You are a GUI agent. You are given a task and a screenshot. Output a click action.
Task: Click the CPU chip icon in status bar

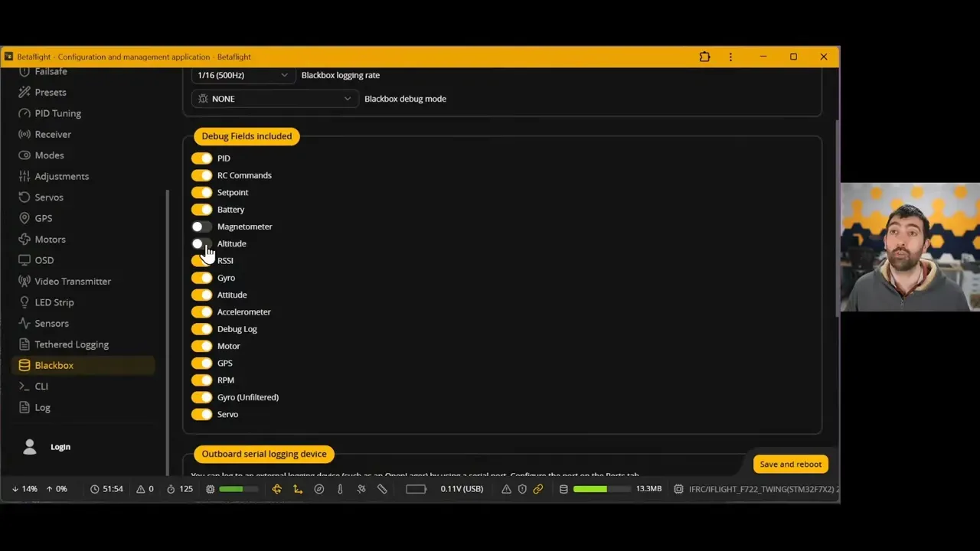click(211, 489)
